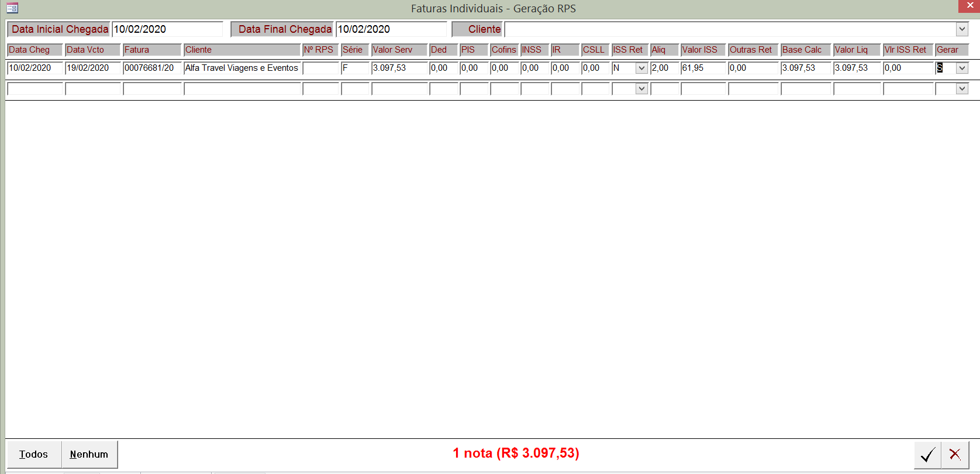Click the Nº RPS field in first row
The image size is (980, 474).
[x=320, y=68]
